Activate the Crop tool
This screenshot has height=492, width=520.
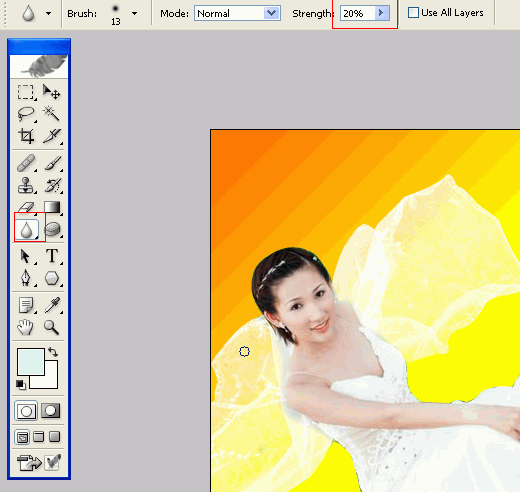point(26,136)
